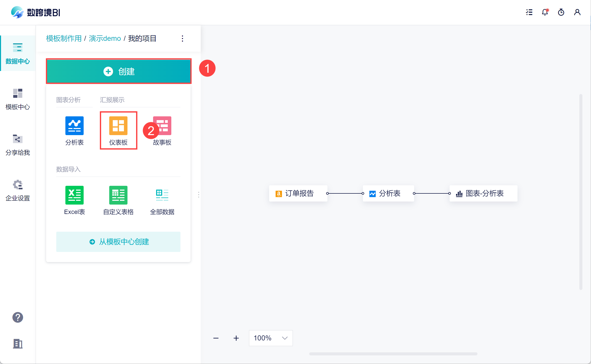Click 从模板中心创建 button

coord(118,242)
